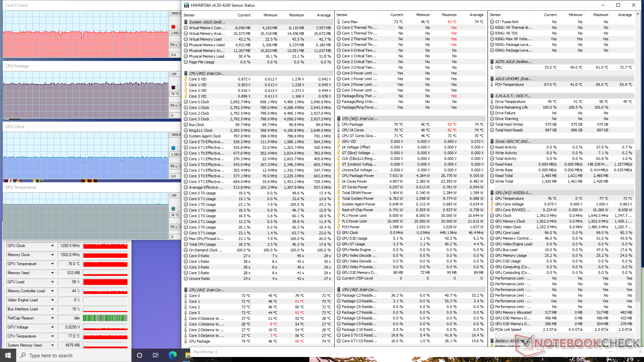This screenshot has height=362, width=644.
Task: Expand the Memory Controller Load dropdown
Action: (52, 291)
